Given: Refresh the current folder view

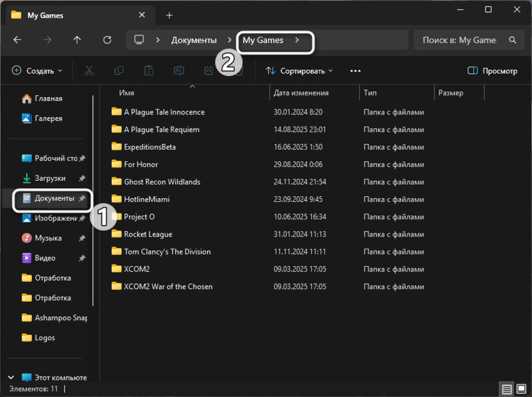Looking at the screenshot, I should tap(107, 40).
